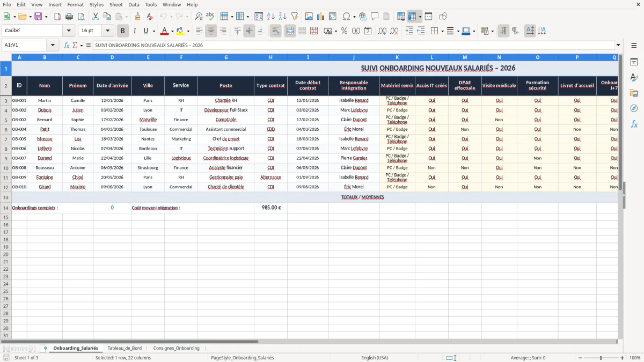Screen dimensions: 644x362
Task: Open the Background Color dropdown arrow
Action: (188, 31)
